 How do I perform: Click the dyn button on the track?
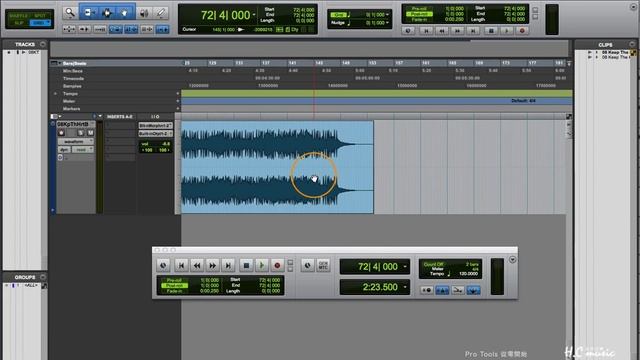tap(64, 149)
